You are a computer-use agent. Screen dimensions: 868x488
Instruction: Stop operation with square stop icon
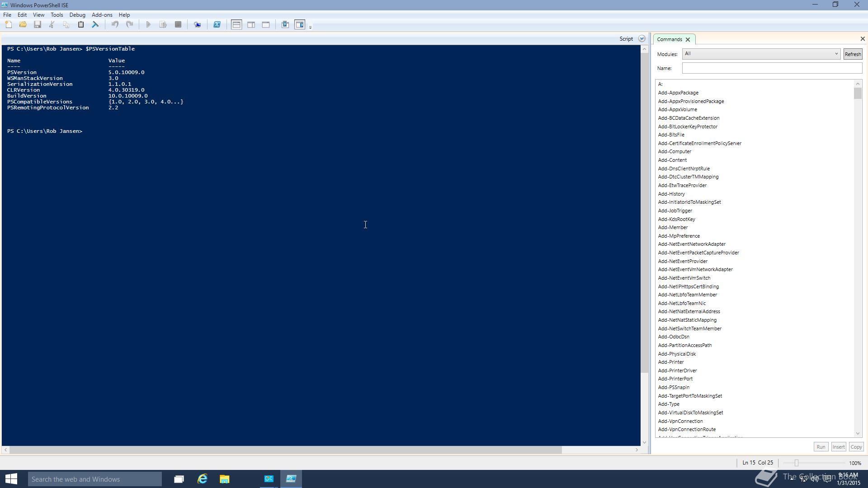pyautogui.click(x=178, y=25)
